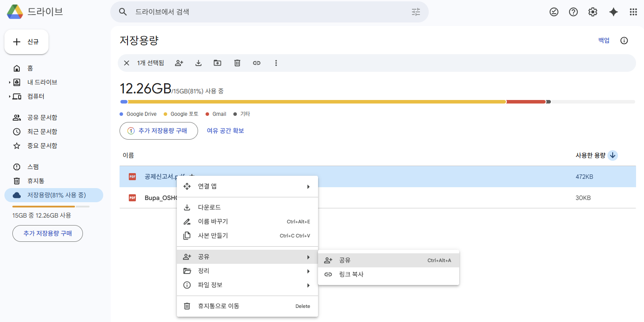Select 링크 복사 in the submenu
This screenshot has width=644, height=322.
coord(389,274)
